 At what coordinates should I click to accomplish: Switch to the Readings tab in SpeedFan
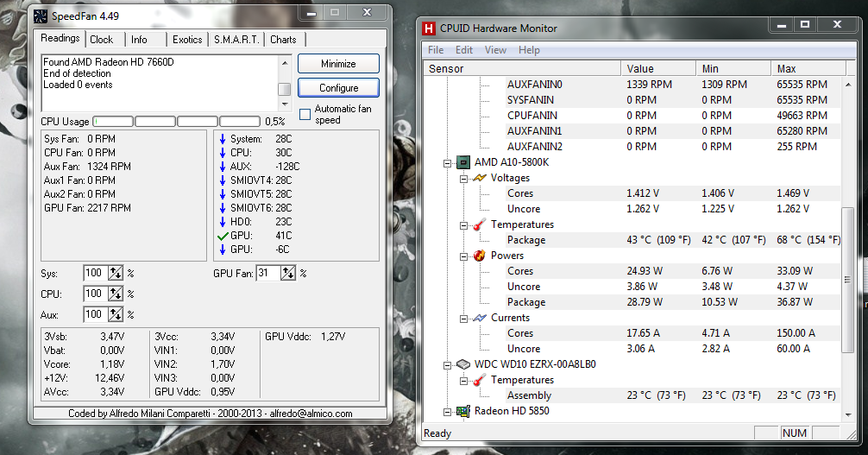pyautogui.click(x=60, y=38)
